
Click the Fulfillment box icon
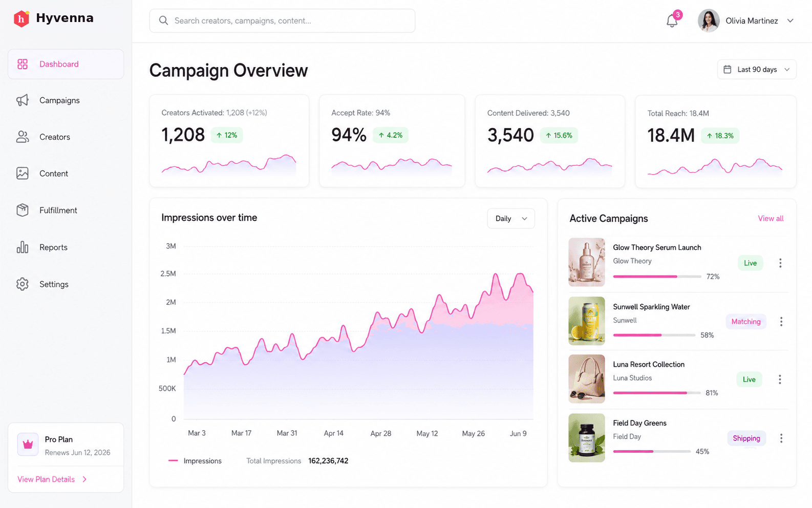[23, 210]
